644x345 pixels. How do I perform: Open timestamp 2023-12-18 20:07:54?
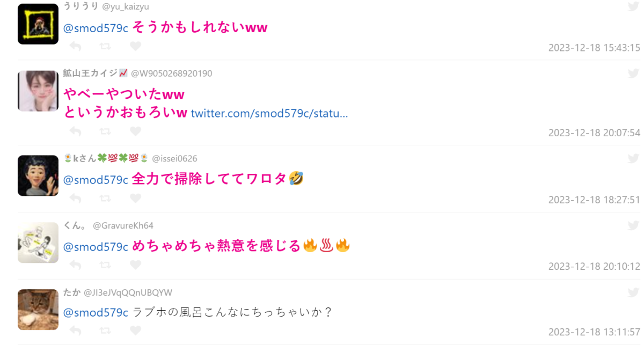pyautogui.click(x=594, y=133)
